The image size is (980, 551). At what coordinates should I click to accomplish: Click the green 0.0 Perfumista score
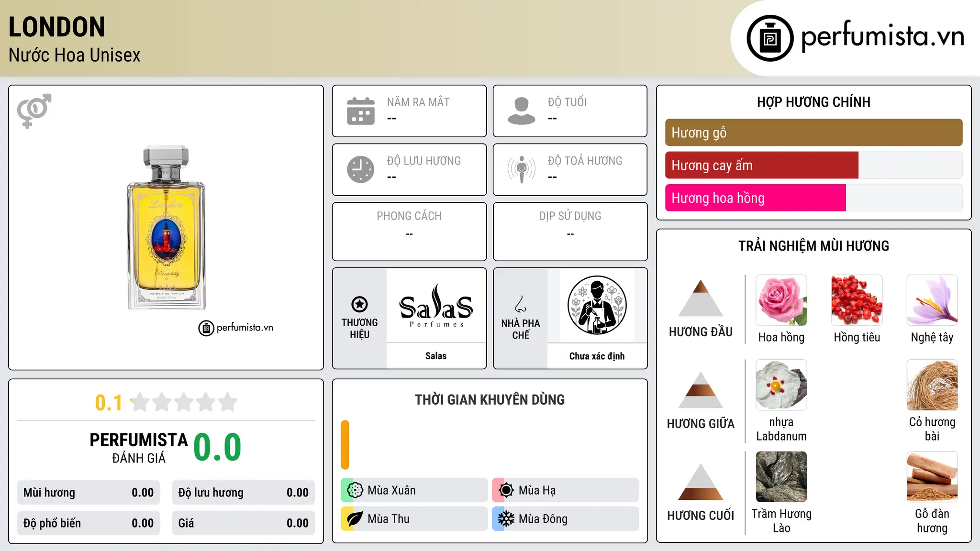[217, 447]
